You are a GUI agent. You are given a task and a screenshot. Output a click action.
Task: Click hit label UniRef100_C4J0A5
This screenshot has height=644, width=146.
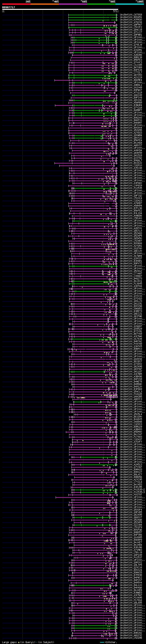click(x=131, y=65)
